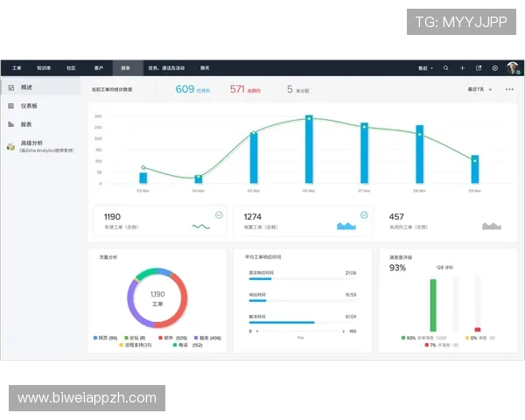Click the 03 Mar bar in the chart

coord(143,178)
